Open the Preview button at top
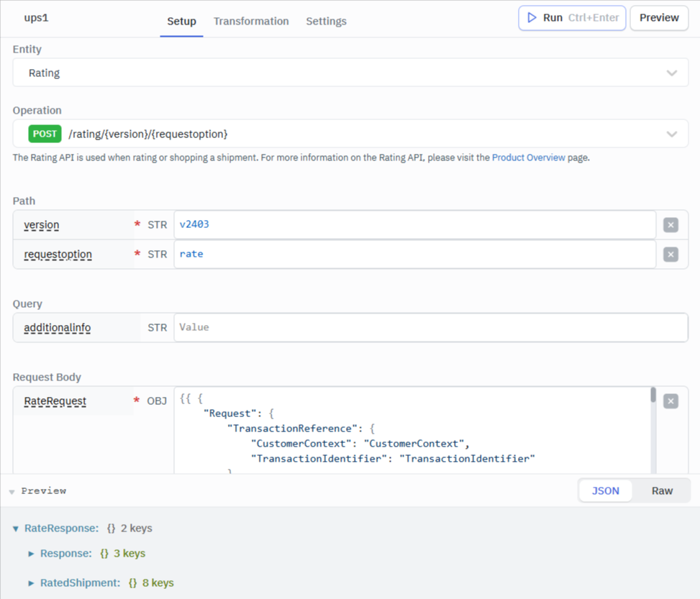Viewport: 700px width, 599px height. coord(659,18)
